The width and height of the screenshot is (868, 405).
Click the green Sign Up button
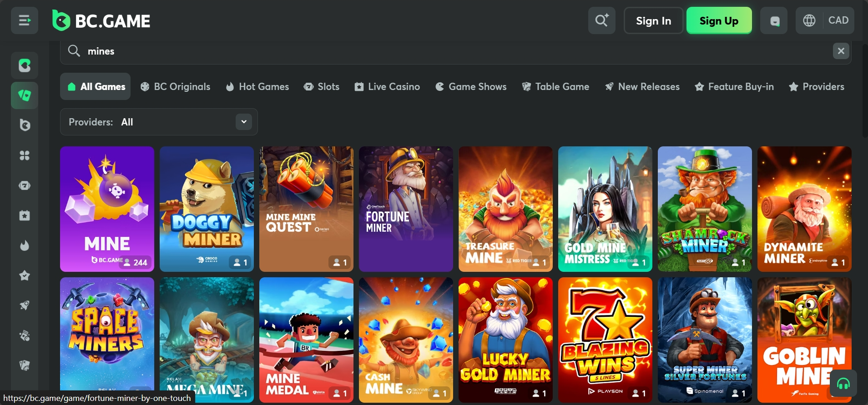pyautogui.click(x=719, y=20)
